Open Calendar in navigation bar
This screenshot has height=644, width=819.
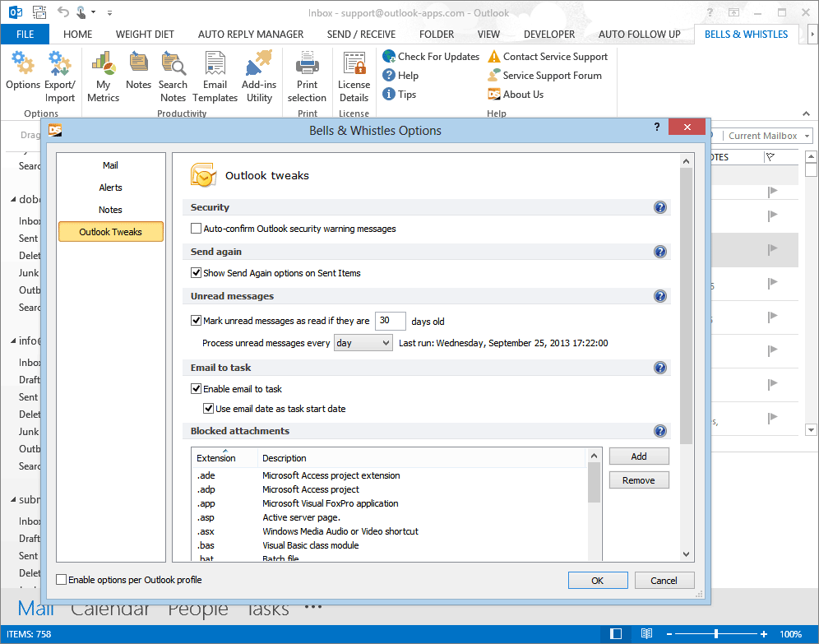click(110, 609)
